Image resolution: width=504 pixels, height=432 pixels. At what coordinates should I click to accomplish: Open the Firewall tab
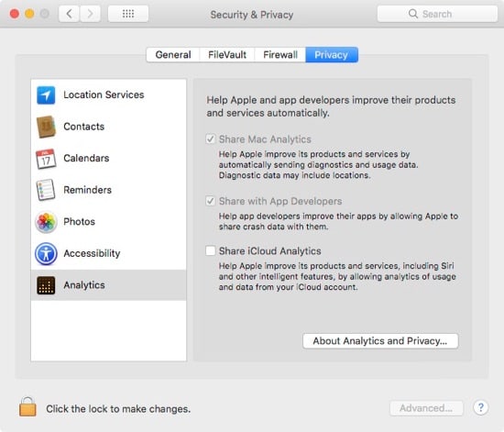pos(280,55)
